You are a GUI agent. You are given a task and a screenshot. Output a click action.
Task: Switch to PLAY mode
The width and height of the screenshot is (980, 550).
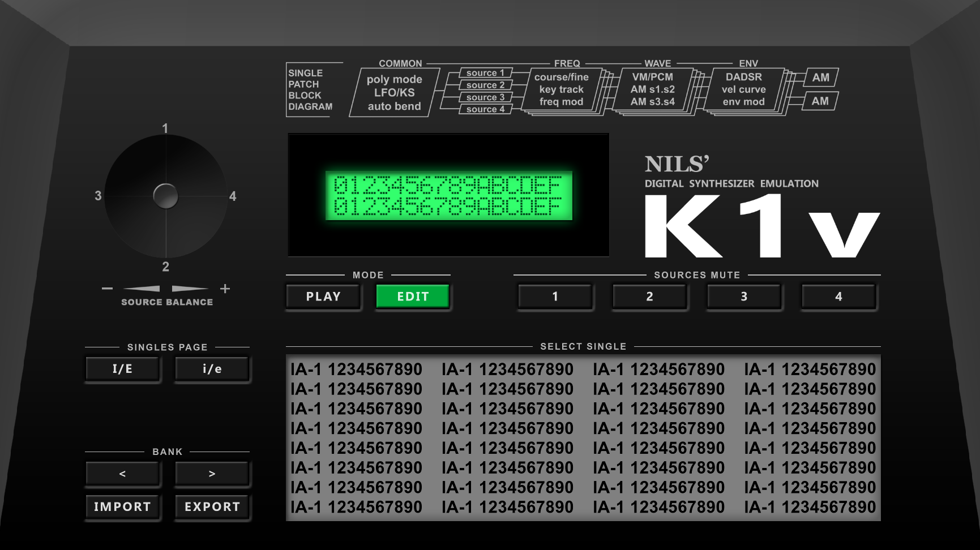click(323, 296)
